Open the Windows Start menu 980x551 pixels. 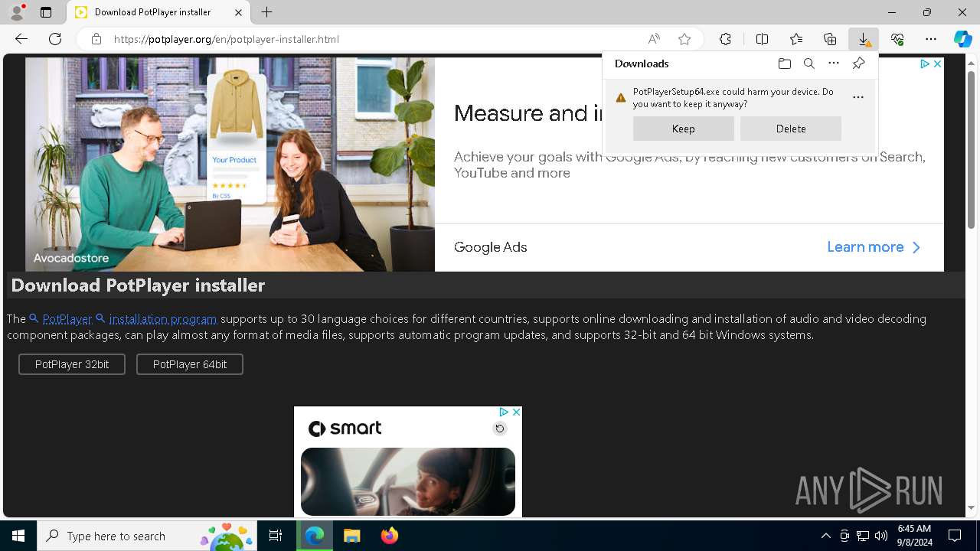[x=18, y=536]
